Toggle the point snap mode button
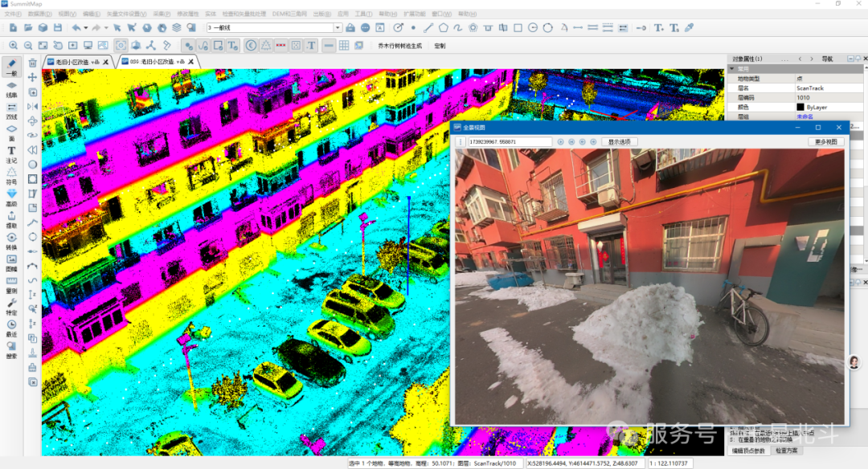This screenshot has width=868, height=469. tap(189, 45)
